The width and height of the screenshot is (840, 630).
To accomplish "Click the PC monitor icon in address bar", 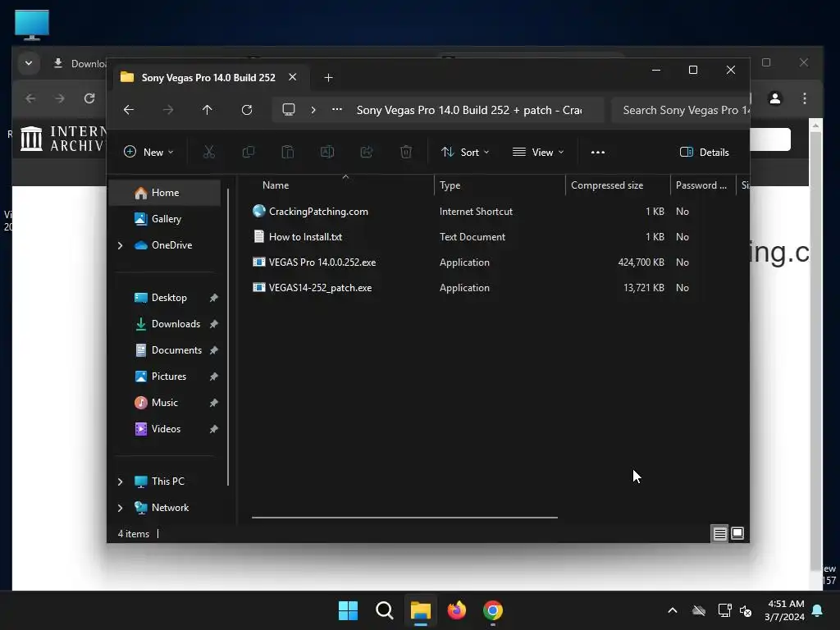I will [289, 110].
